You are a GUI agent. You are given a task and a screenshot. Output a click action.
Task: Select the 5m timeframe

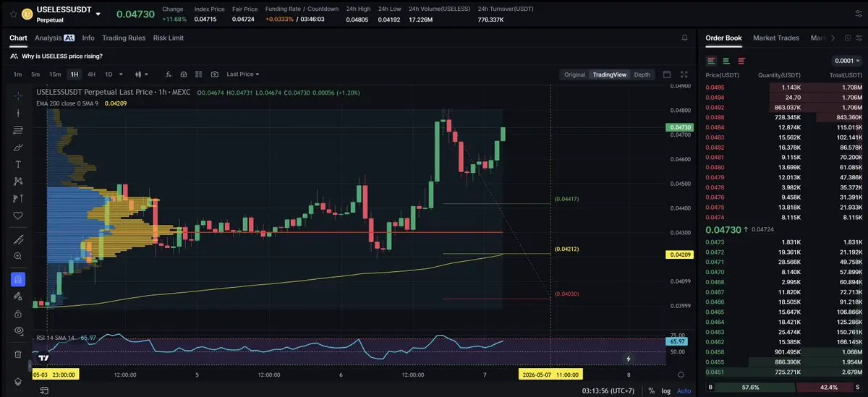tap(35, 74)
